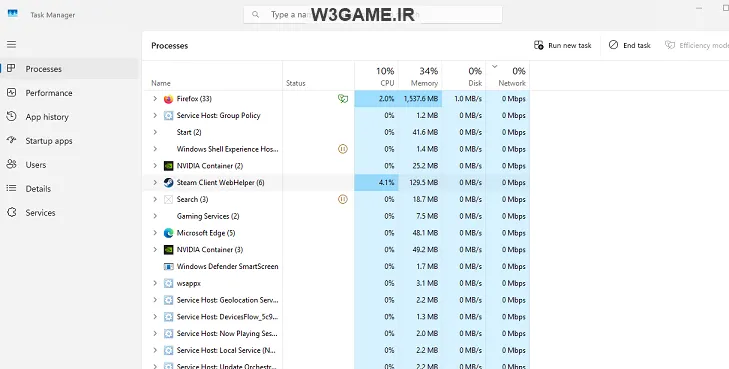729x369 pixels.
Task: Click the Service Host: Now Playing gear icon
Action: pos(168,334)
